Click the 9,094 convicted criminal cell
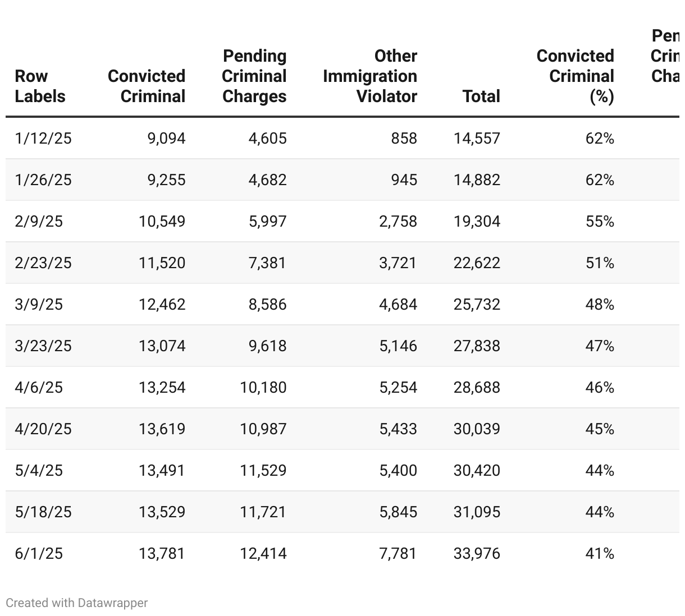This screenshot has width=685, height=616. (166, 138)
